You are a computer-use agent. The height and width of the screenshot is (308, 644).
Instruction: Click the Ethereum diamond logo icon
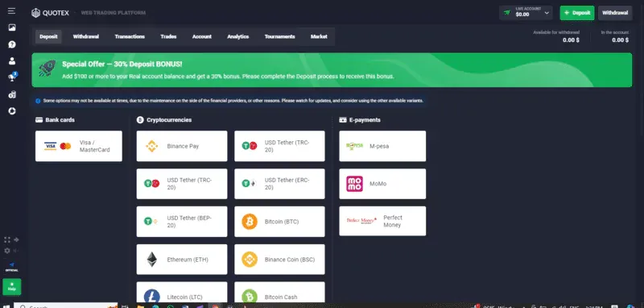152,260
